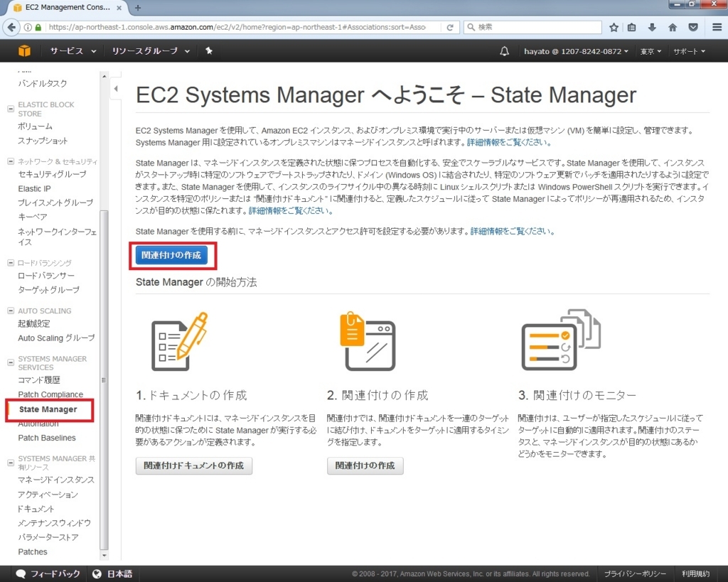Image resolution: width=728 pixels, height=582 pixels.
Task: Open 利用規約 footer link
Action: (695, 573)
